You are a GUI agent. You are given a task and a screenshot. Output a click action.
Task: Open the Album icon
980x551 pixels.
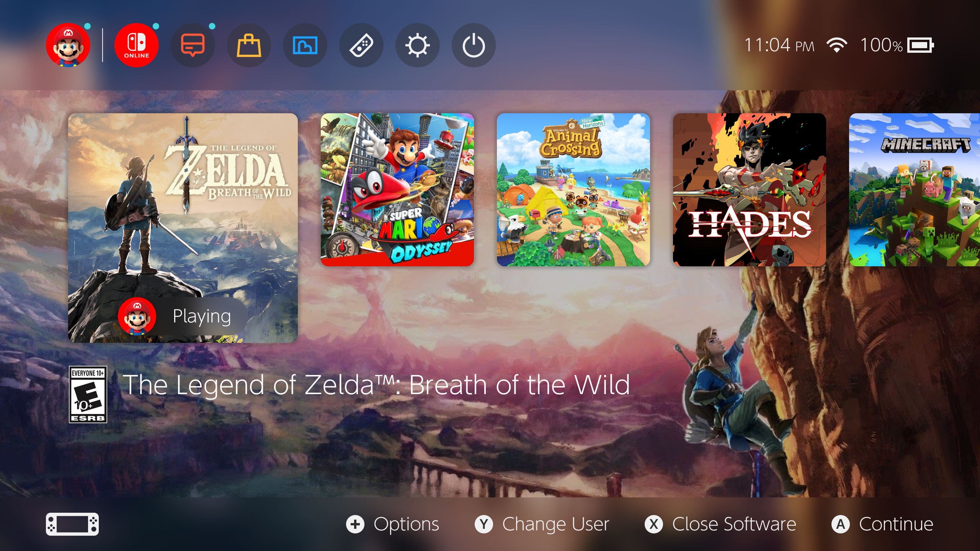point(305,45)
